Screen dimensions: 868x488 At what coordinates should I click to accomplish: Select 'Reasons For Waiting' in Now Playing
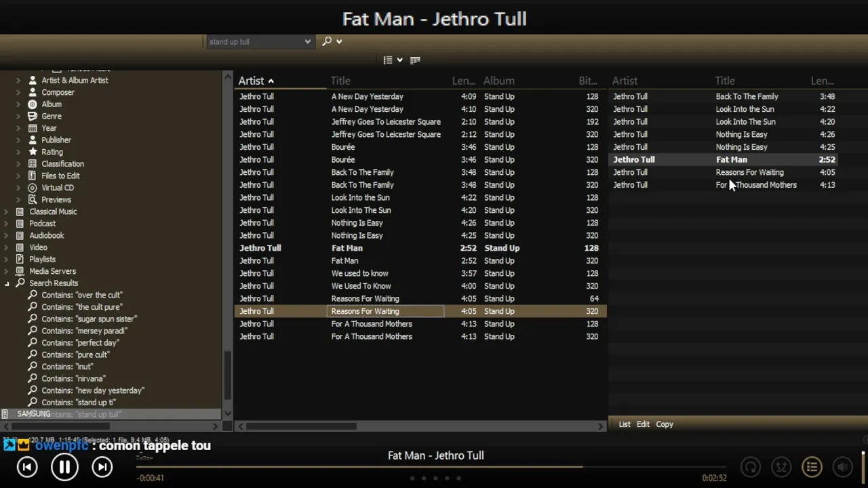[x=724, y=172]
